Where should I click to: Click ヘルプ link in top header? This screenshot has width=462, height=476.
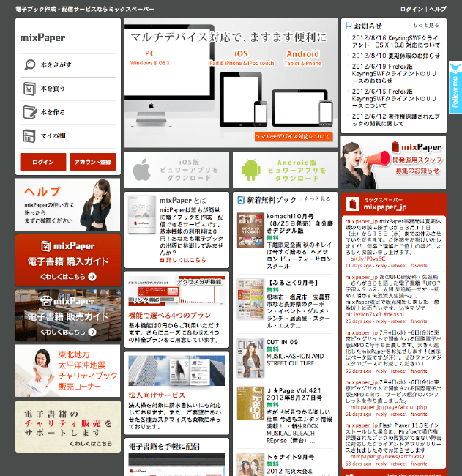point(438,9)
